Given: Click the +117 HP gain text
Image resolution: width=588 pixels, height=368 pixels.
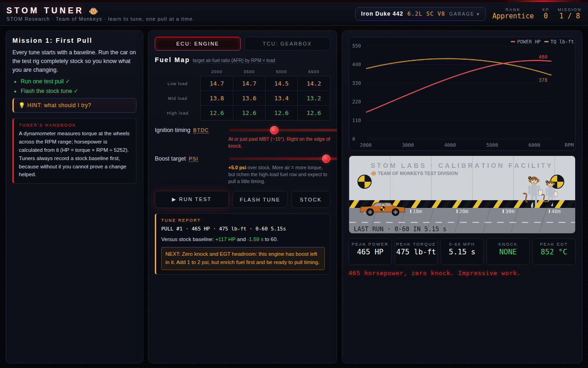Looking at the screenshot, I should tap(225, 239).
